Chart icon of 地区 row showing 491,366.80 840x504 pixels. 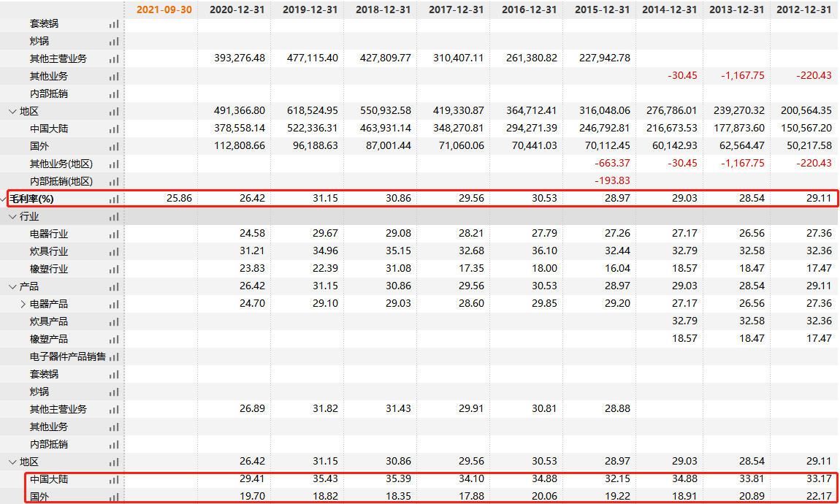114,112
